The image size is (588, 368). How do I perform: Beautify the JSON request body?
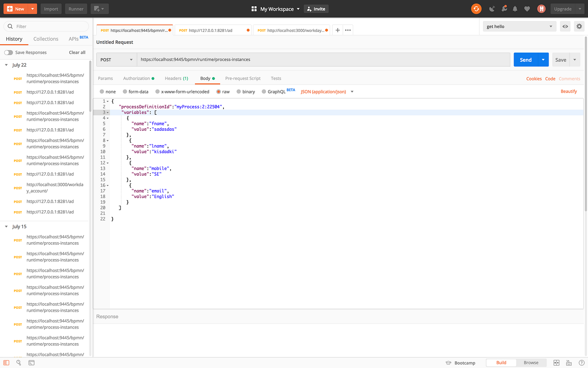(x=569, y=91)
